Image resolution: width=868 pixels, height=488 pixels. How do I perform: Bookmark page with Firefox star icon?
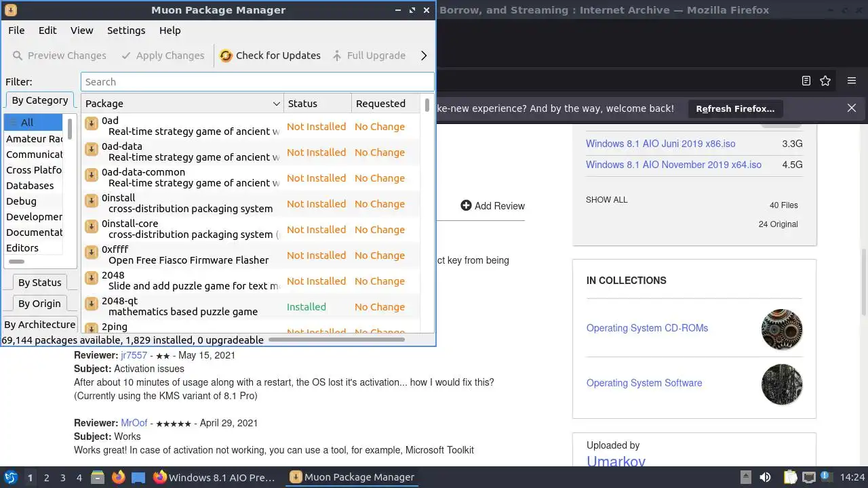(x=825, y=81)
